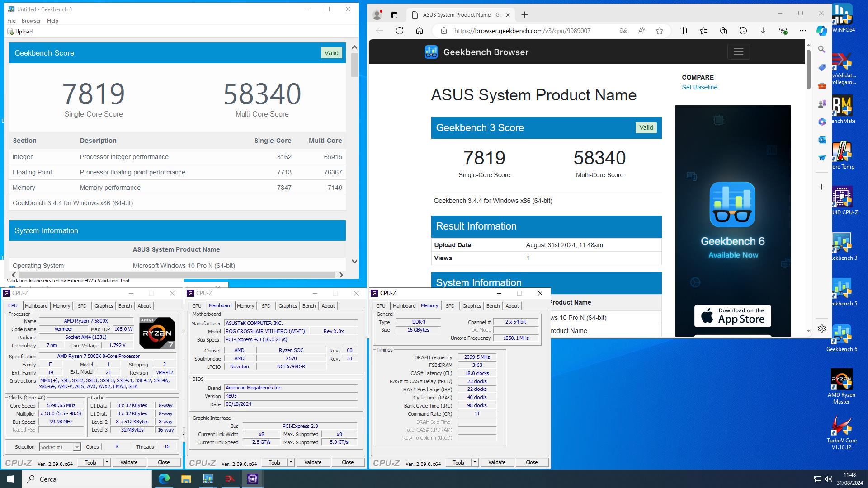Open Edge sidebar settings gear
Viewport: 868px width, 488px height.
[x=822, y=328]
